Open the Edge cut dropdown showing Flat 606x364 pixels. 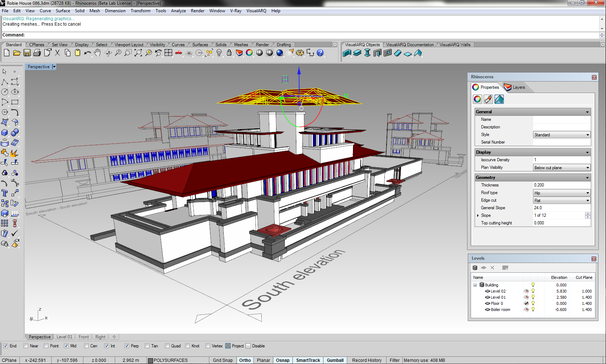[562, 200]
